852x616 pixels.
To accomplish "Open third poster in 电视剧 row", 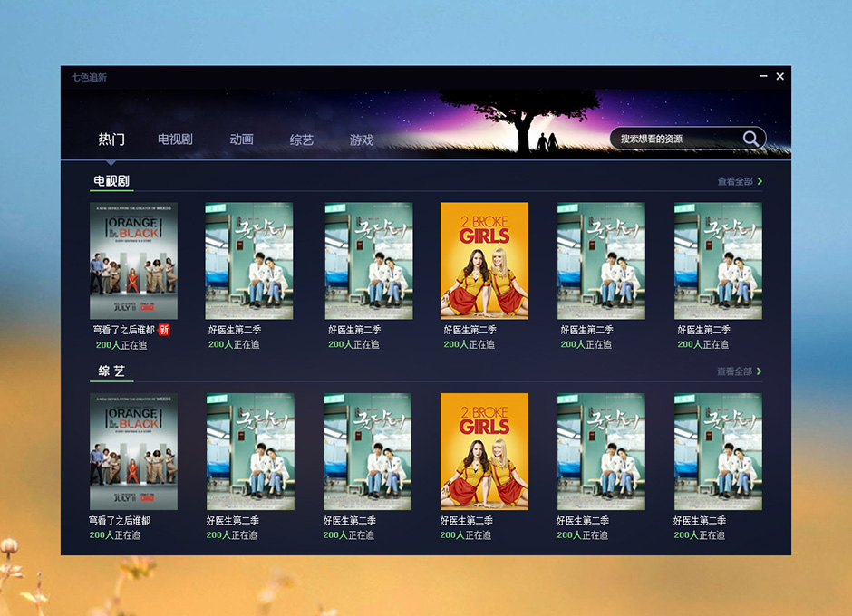I will (369, 261).
